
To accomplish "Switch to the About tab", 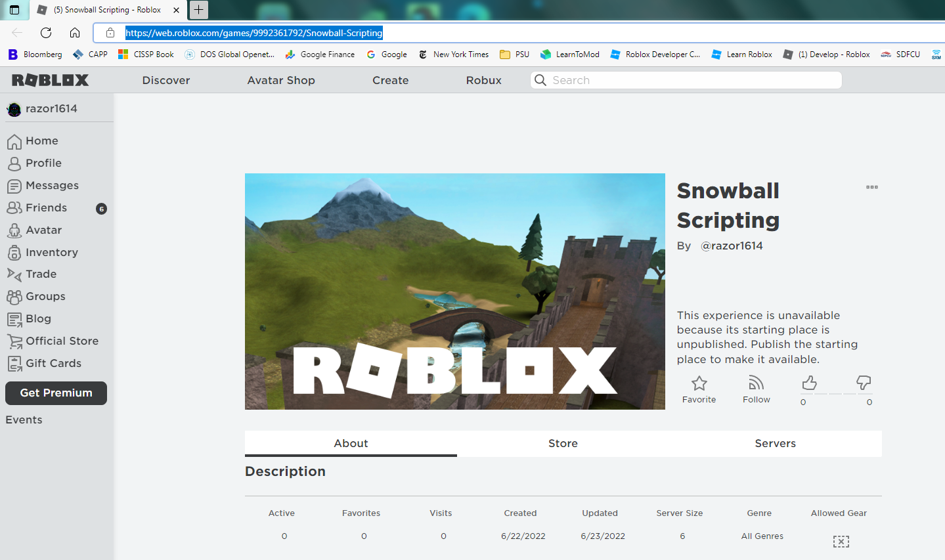I will click(351, 443).
